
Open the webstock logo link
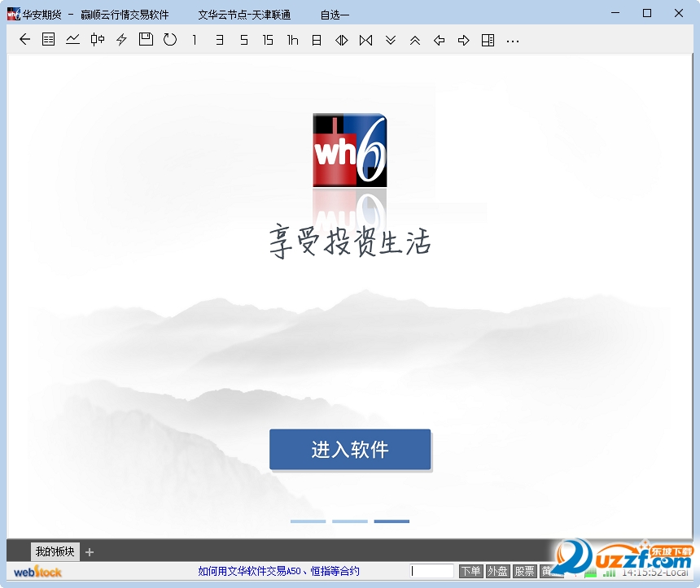pyautogui.click(x=37, y=572)
